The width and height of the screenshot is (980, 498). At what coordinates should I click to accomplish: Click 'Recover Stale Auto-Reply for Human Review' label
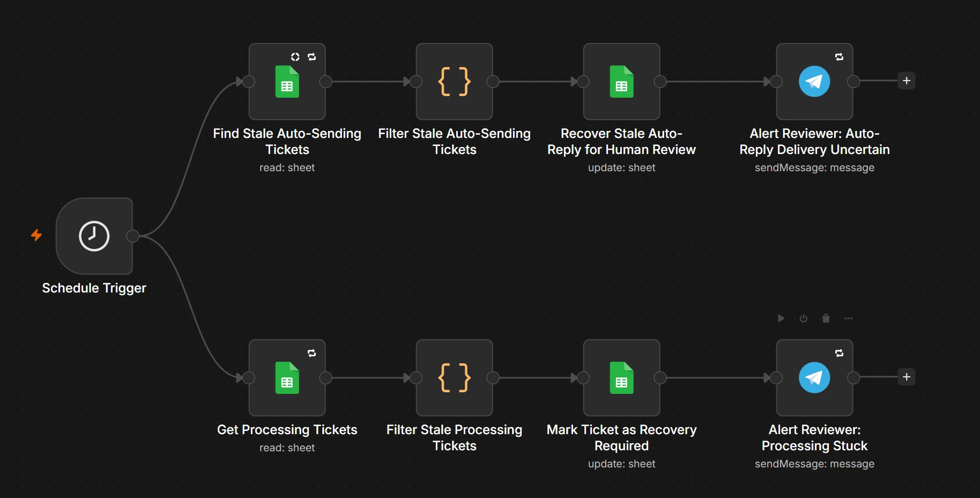(x=622, y=142)
